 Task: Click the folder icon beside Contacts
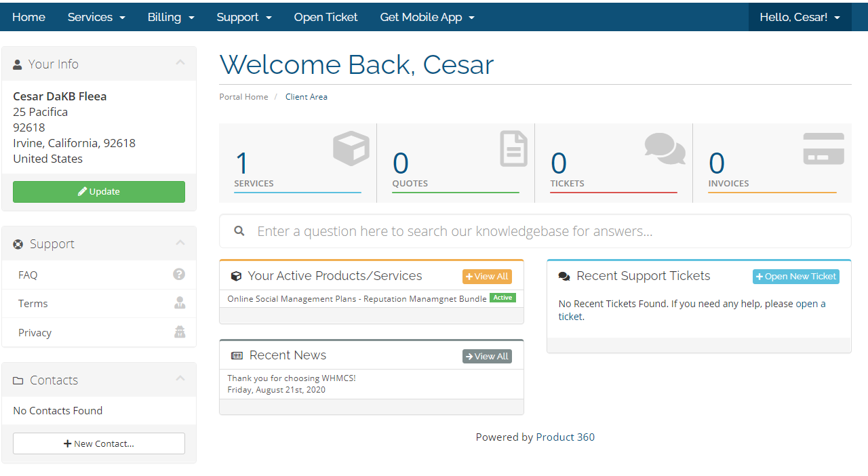(x=18, y=380)
